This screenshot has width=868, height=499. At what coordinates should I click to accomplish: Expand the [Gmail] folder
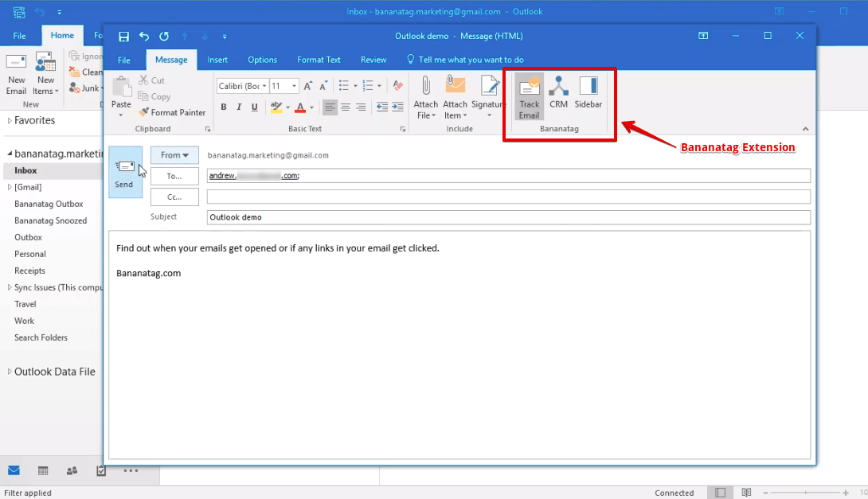click(x=10, y=187)
